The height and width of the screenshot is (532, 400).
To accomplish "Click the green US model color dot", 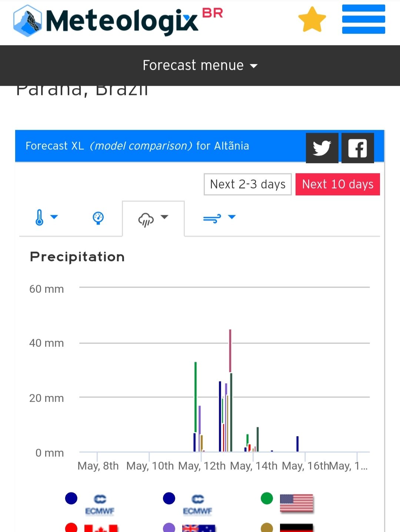I will [267, 498].
